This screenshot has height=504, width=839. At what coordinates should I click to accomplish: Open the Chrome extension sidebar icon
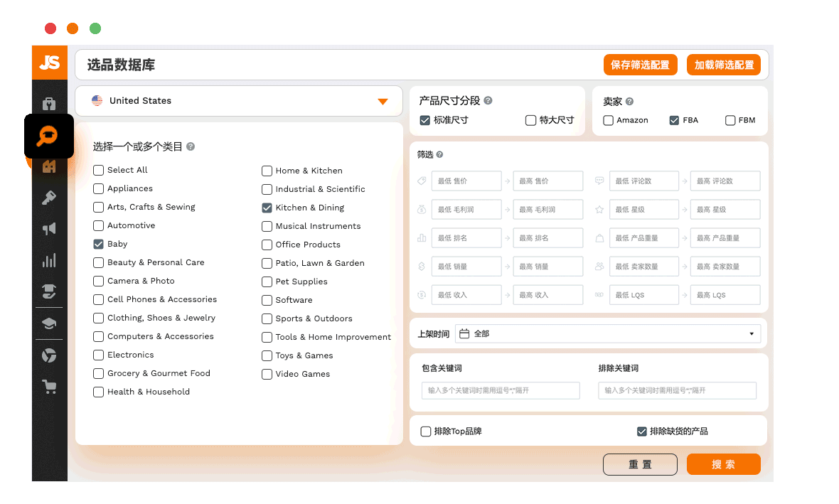click(x=49, y=355)
